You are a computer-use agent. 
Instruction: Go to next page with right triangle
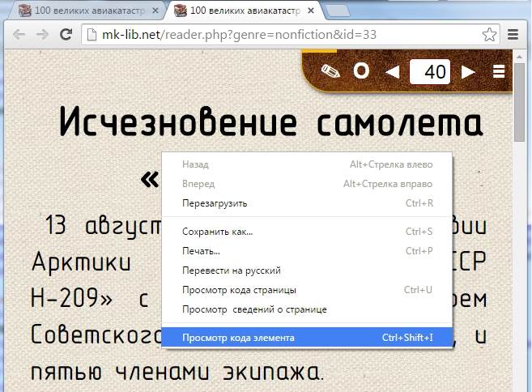(468, 71)
